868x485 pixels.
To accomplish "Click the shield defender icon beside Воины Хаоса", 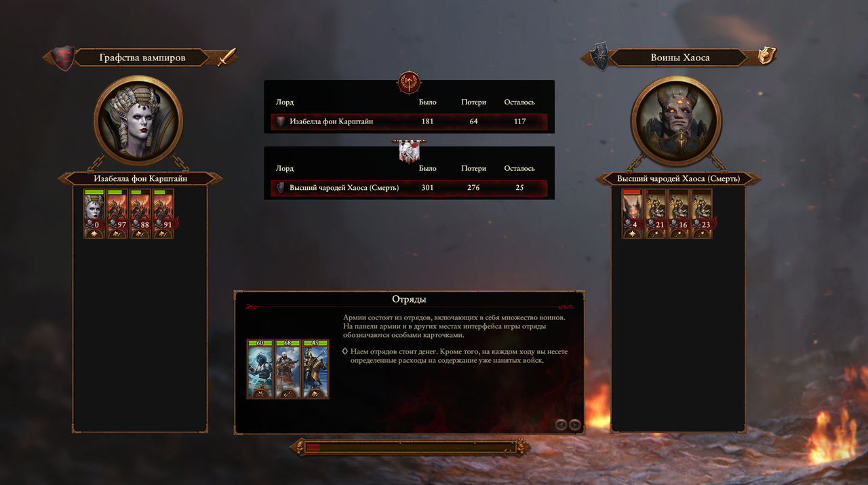I will 766,56.
